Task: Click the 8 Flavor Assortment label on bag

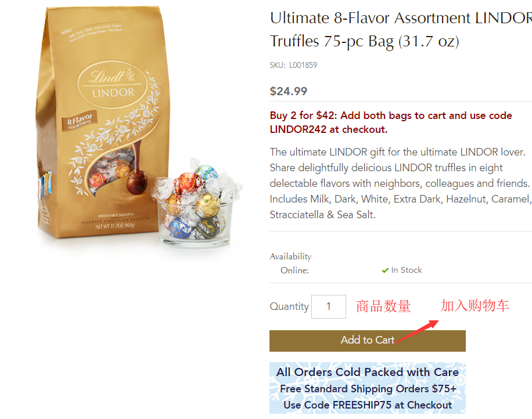Action: [80, 121]
